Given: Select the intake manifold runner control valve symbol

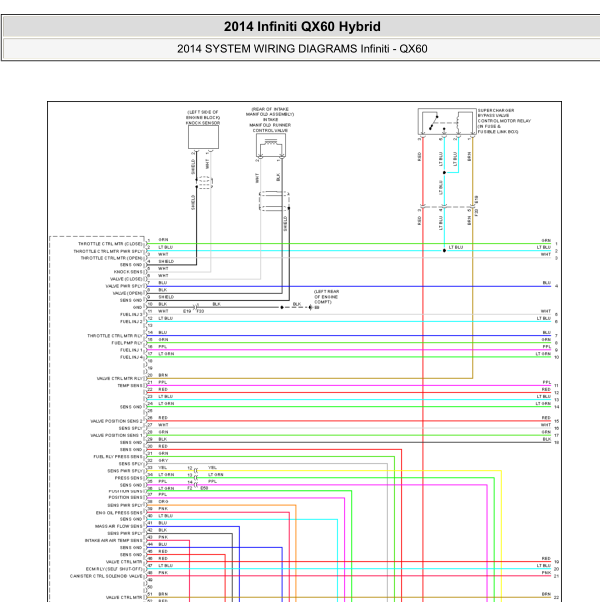Looking at the screenshot, I should point(271,145).
